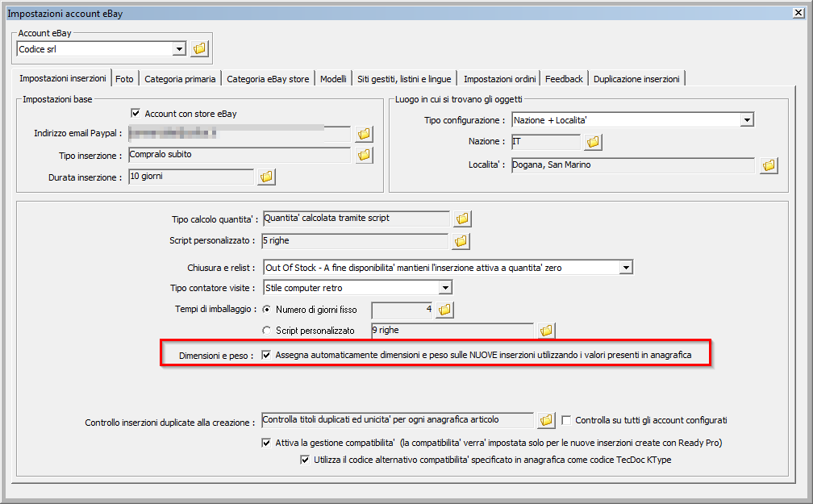Toggle Utilizza il codice alternativo compatibilita' checkbox

pos(305,460)
